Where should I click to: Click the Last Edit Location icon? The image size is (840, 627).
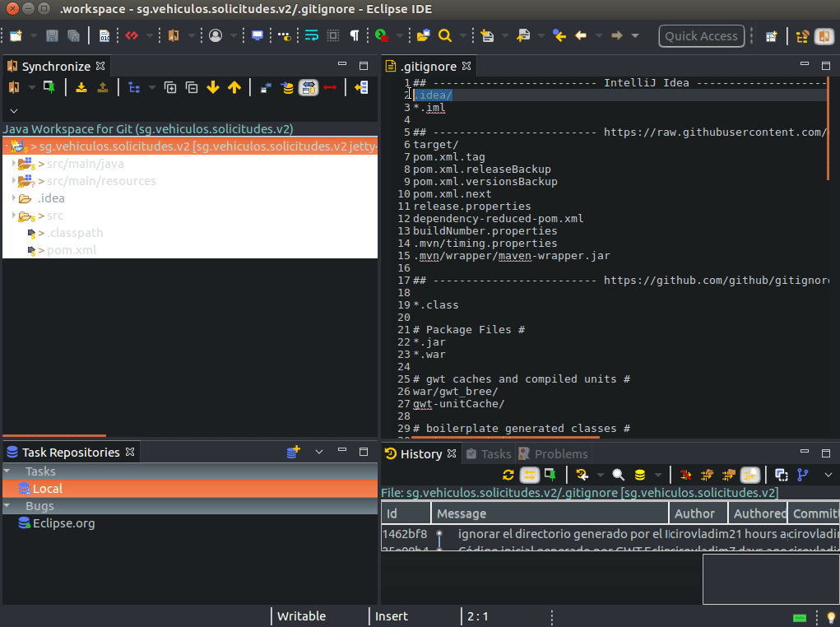pyautogui.click(x=559, y=36)
